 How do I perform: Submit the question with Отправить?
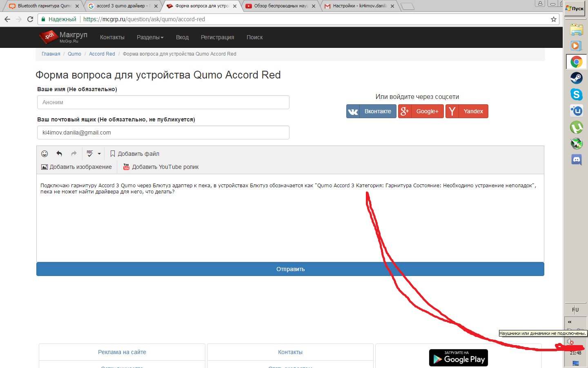click(x=290, y=269)
